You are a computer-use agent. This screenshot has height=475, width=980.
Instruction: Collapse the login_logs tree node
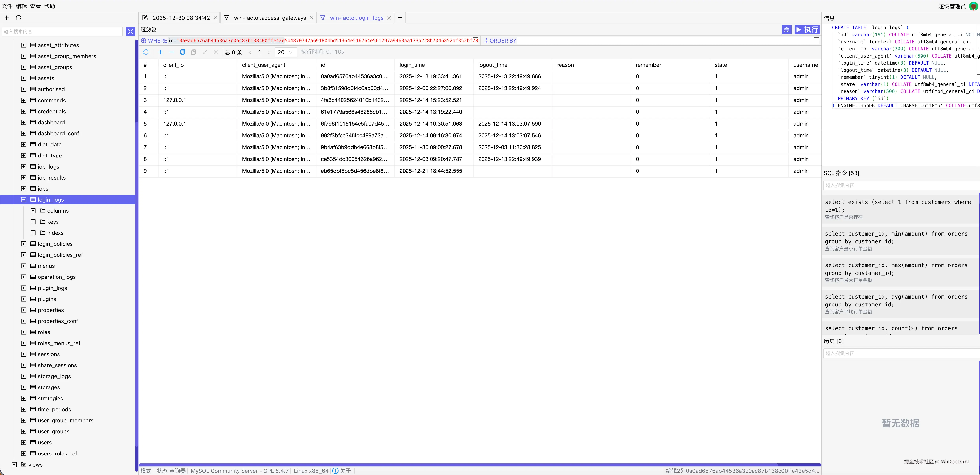24,199
